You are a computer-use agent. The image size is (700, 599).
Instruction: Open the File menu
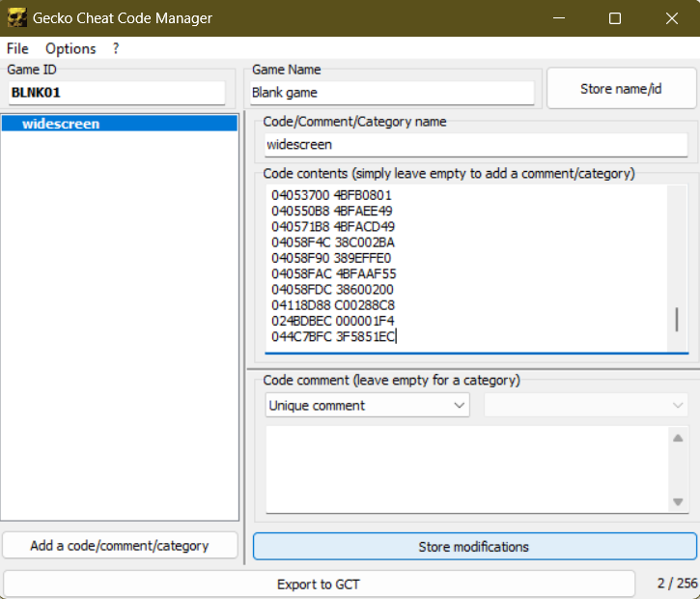click(17, 48)
